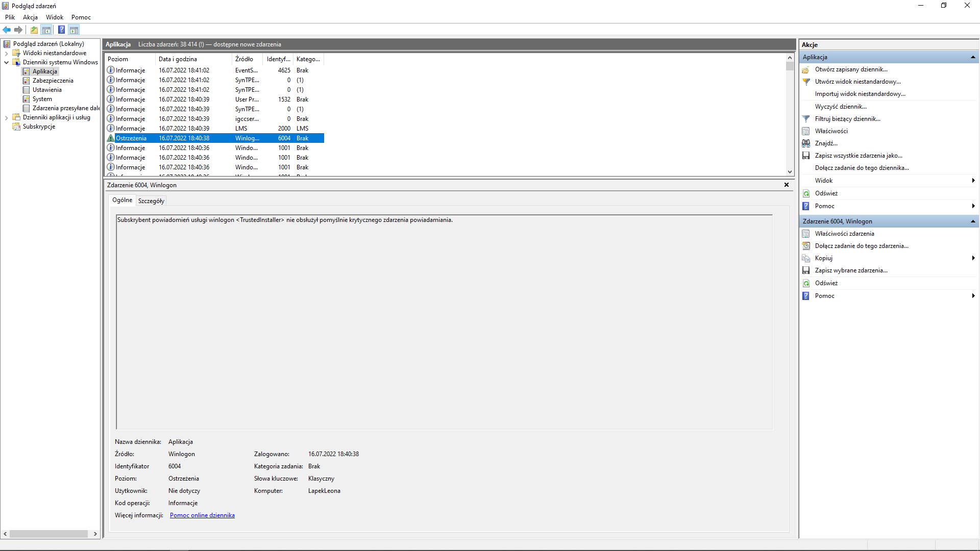Select Podgląd zdarzeń (Lokalny) root node
The width and height of the screenshot is (980, 551).
[x=48, y=44]
